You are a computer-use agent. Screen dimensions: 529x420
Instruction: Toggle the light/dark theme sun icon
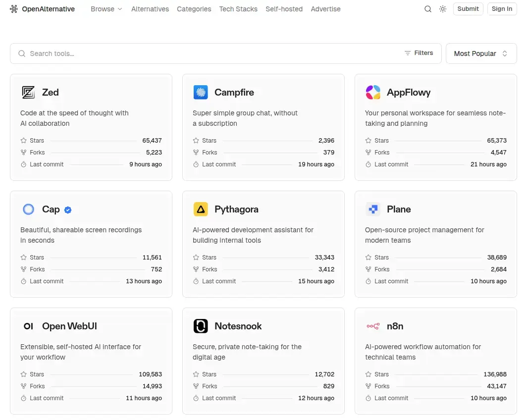(x=443, y=9)
